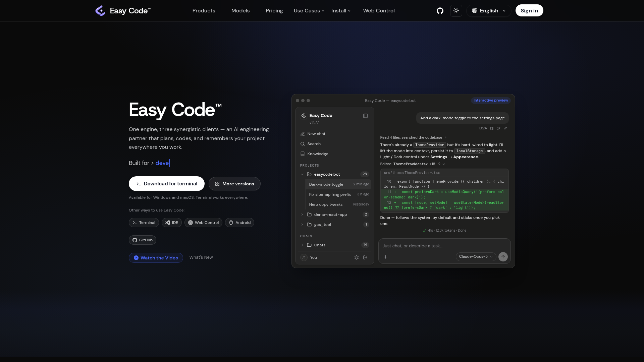Screen dimensions: 644x362
Task: Click the sign-out icon next to You
Action: pos(365,257)
